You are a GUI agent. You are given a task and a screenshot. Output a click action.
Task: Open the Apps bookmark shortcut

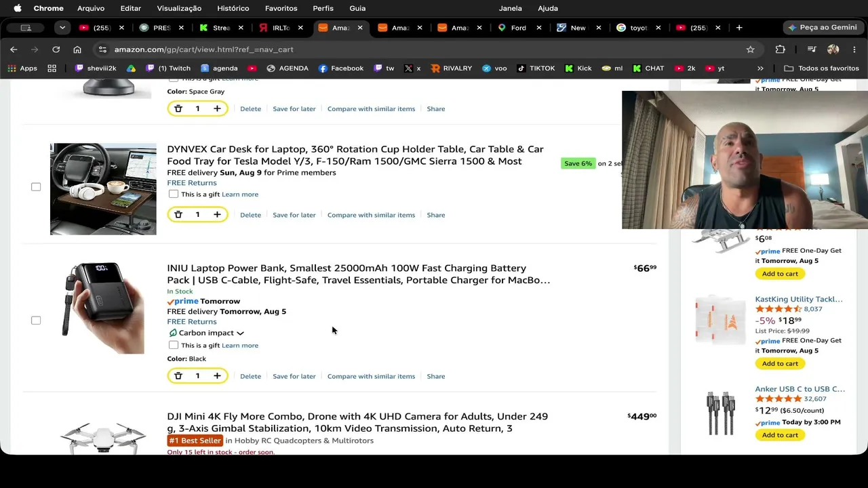[22, 68]
